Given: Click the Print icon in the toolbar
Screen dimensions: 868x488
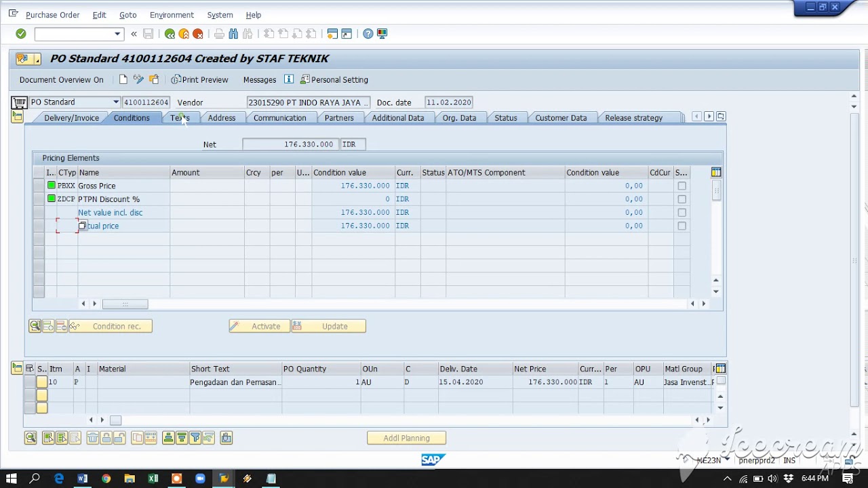Looking at the screenshot, I should tap(219, 34).
